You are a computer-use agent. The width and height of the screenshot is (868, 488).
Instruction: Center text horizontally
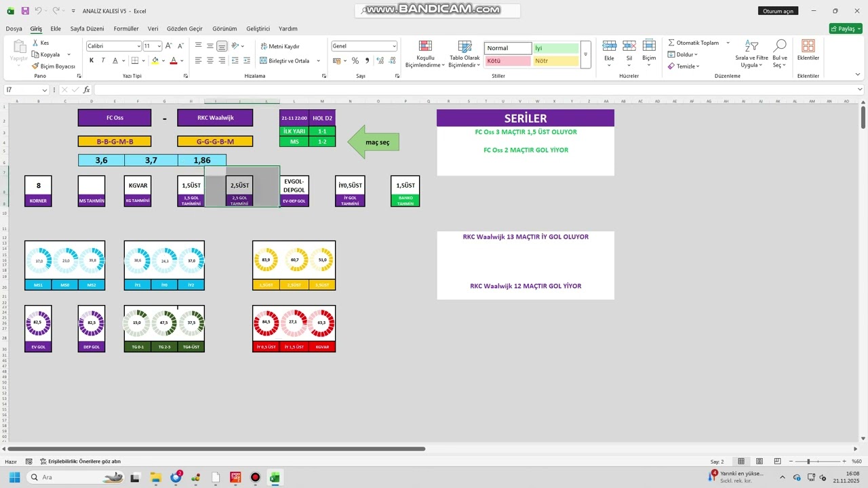point(210,60)
